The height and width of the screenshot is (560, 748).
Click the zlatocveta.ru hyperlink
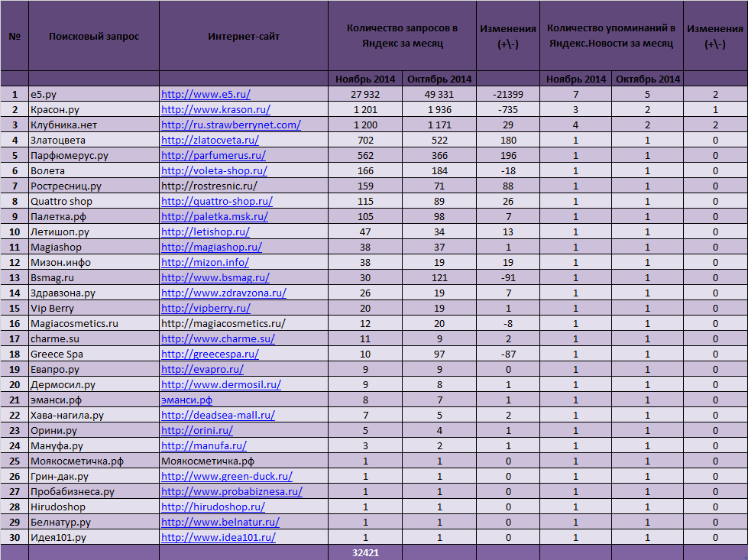tap(210, 141)
